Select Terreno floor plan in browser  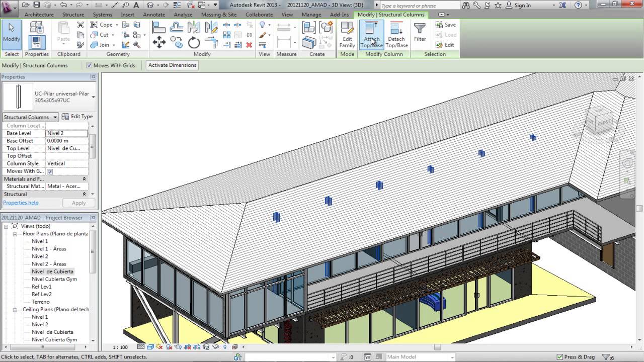click(41, 302)
